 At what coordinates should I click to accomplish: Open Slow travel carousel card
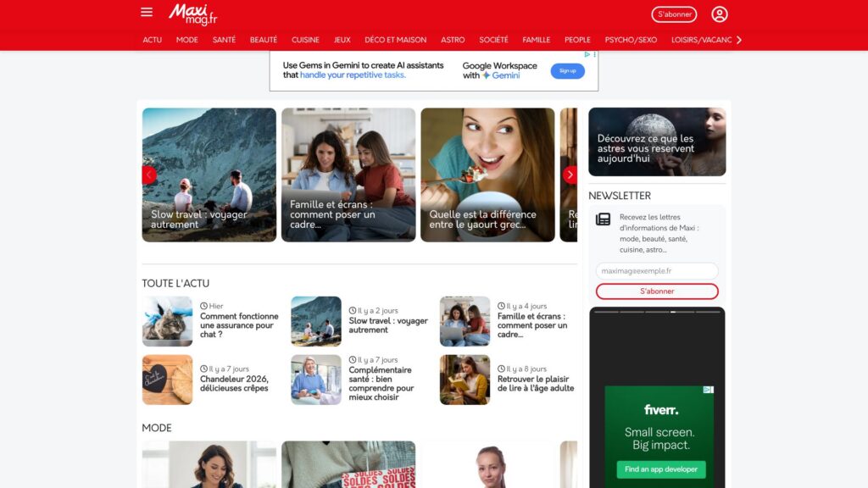(209, 175)
